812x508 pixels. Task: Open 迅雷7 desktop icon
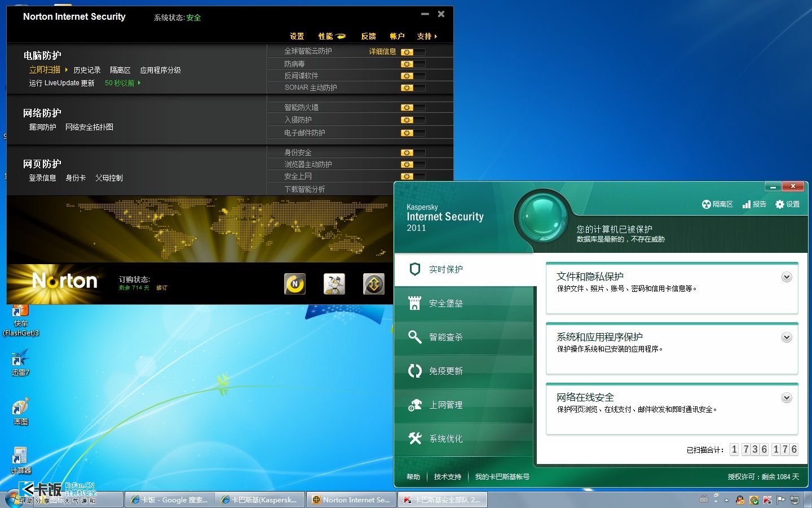pos(21,362)
